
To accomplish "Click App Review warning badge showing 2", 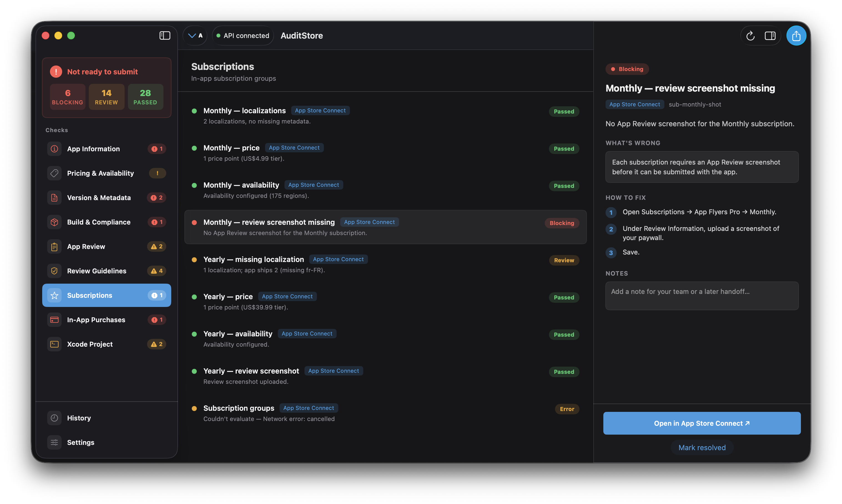I will point(157,246).
